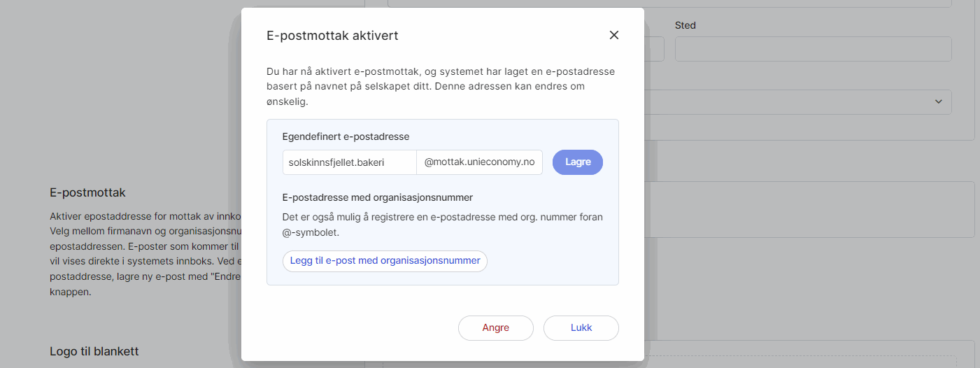Viewport: 980px width, 368px height.
Task: Click the solskinnsfjellet.bakeri email prefix field
Action: point(349,162)
